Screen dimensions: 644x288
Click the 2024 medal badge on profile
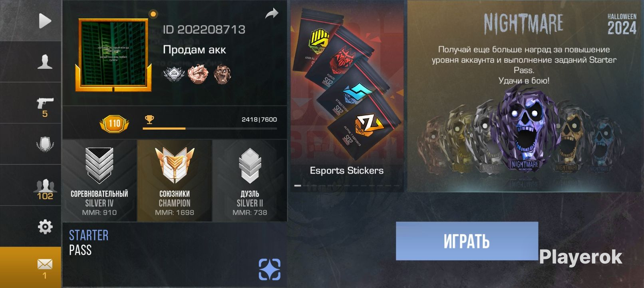pos(174,74)
